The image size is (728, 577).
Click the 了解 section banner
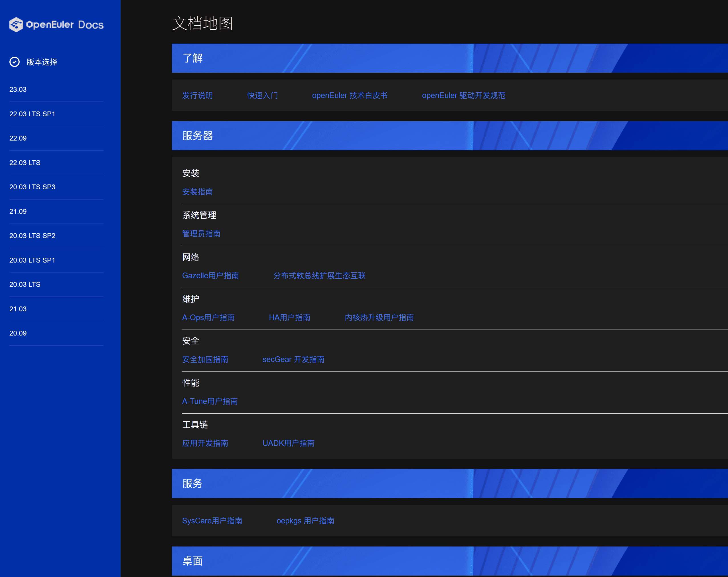pyautogui.click(x=450, y=58)
